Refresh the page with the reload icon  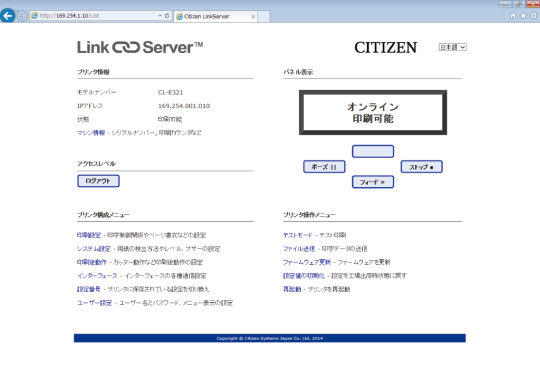(x=167, y=16)
